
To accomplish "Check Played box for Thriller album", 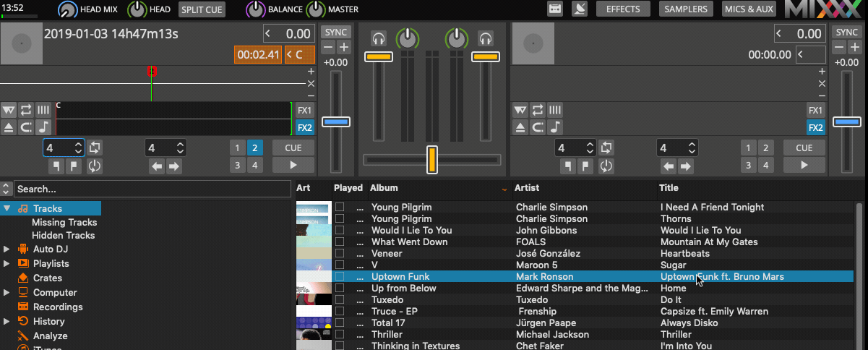I will pos(340,335).
